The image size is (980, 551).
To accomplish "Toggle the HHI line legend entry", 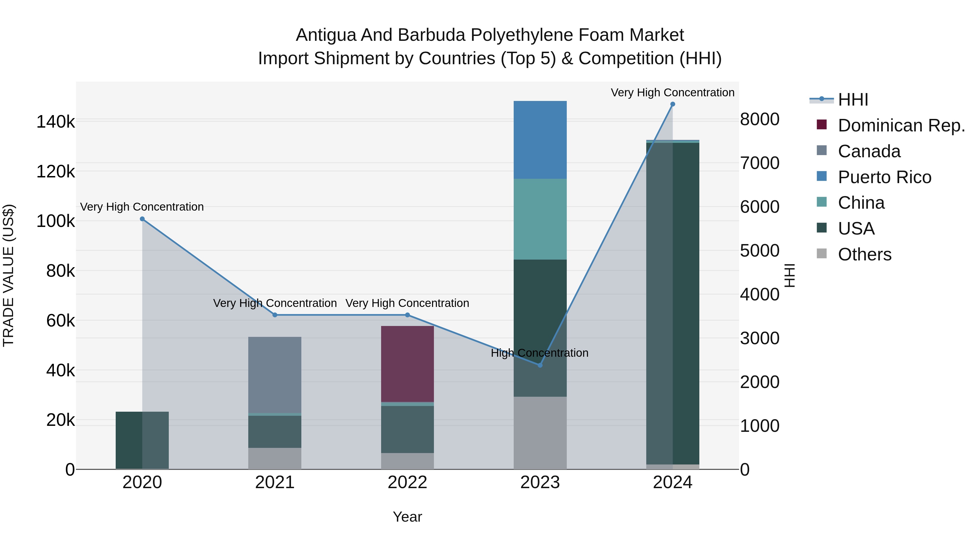I will click(x=838, y=100).
